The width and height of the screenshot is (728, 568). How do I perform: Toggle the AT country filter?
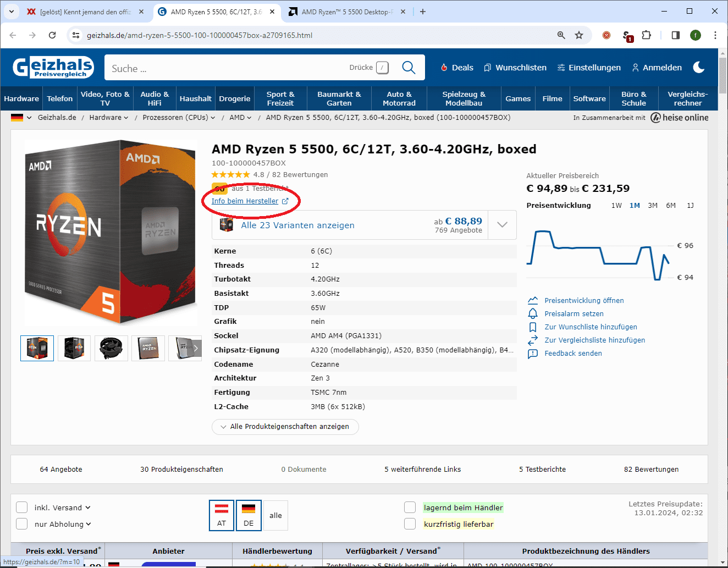(x=222, y=515)
